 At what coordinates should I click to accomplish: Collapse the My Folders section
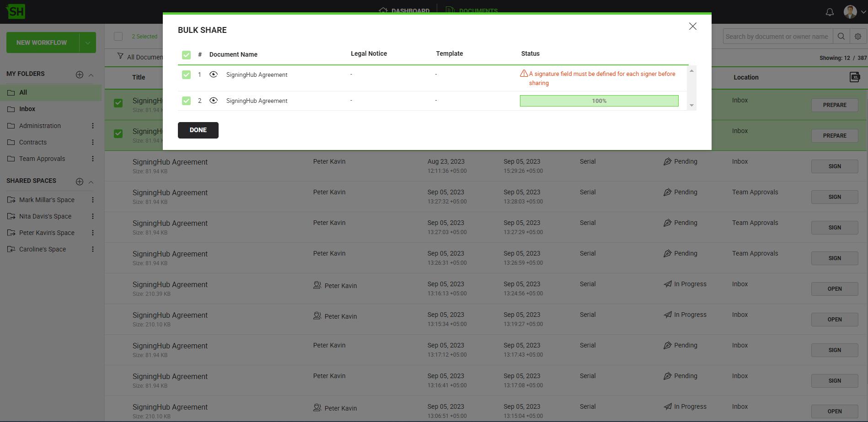pos(91,75)
